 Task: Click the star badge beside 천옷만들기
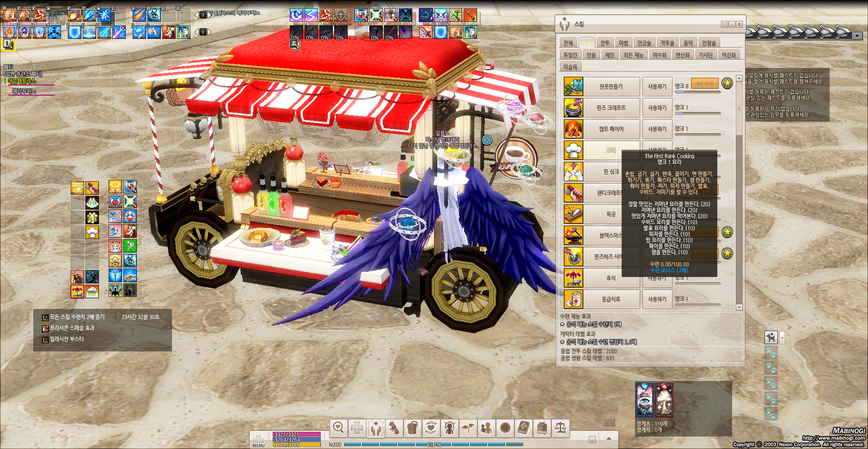[727, 83]
